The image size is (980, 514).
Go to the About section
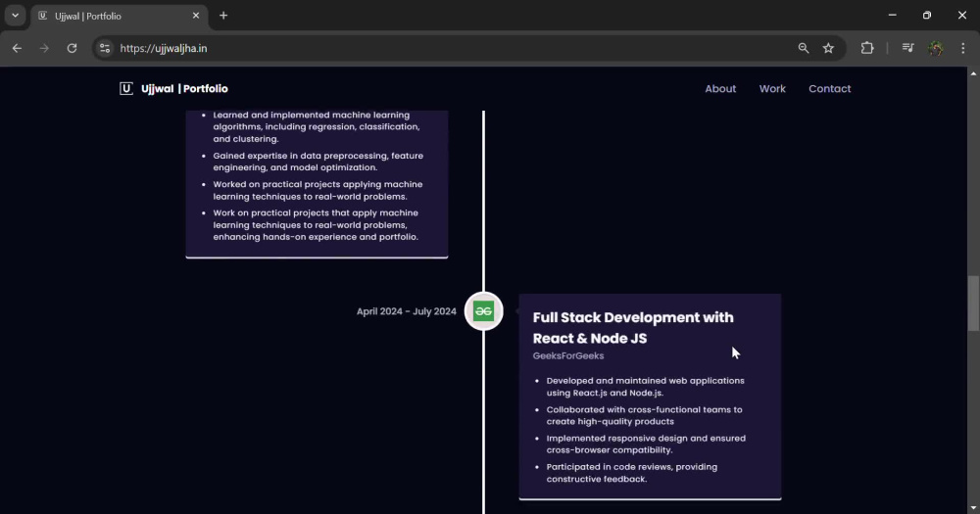click(720, 89)
